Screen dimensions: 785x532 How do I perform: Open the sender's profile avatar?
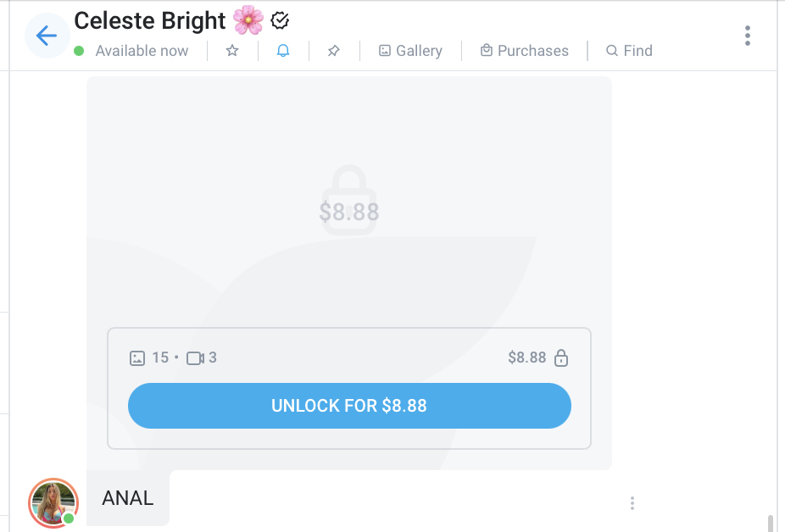(x=53, y=502)
